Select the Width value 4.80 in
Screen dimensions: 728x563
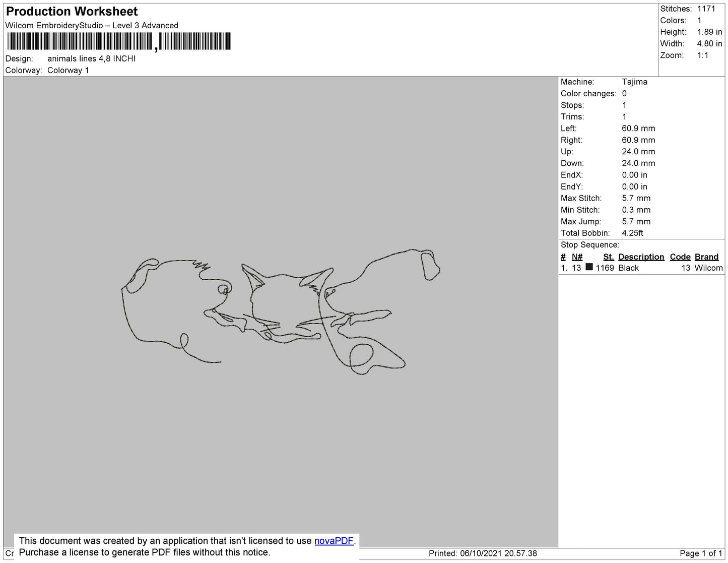click(709, 43)
